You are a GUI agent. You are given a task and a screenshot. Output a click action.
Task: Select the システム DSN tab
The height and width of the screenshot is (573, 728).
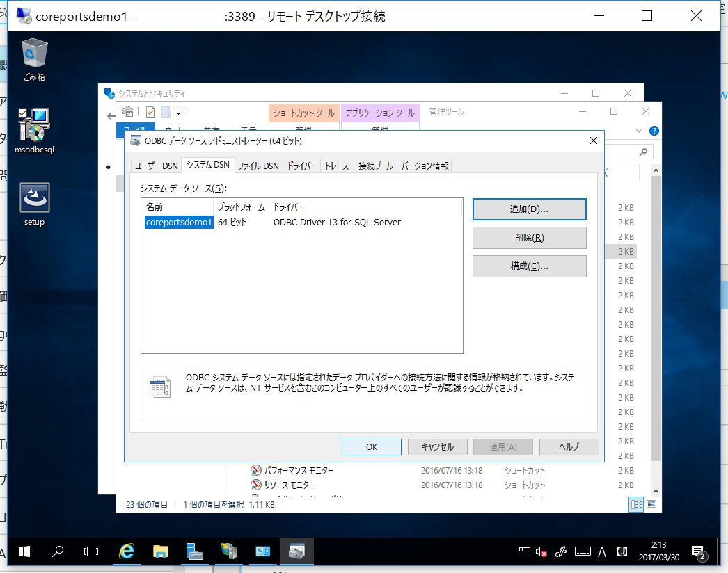tap(208, 165)
